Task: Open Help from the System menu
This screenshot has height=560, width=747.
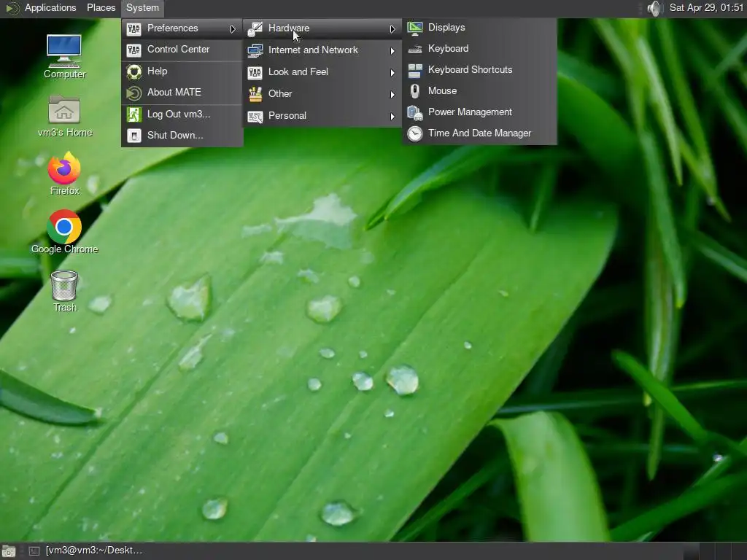Action: (x=182, y=71)
